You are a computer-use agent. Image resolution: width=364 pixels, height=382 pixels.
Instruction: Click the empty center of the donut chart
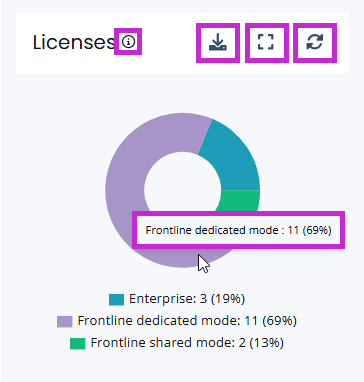tap(182, 190)
